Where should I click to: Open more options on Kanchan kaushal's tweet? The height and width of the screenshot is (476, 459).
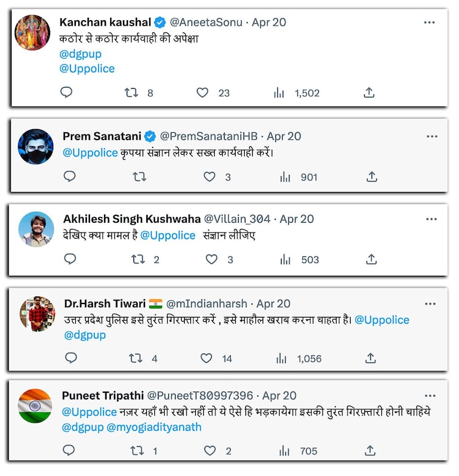pyautogui.click(x=430, y=23)
